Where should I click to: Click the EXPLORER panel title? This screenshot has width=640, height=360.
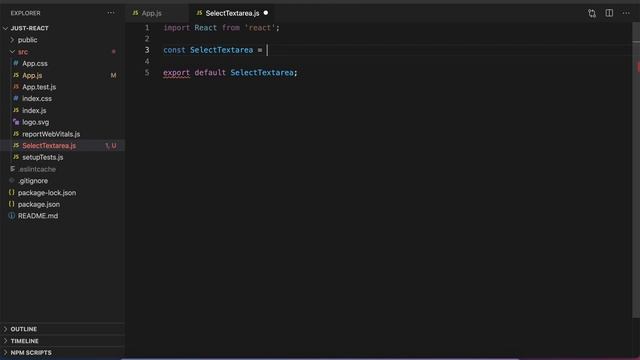coord(25,13)
